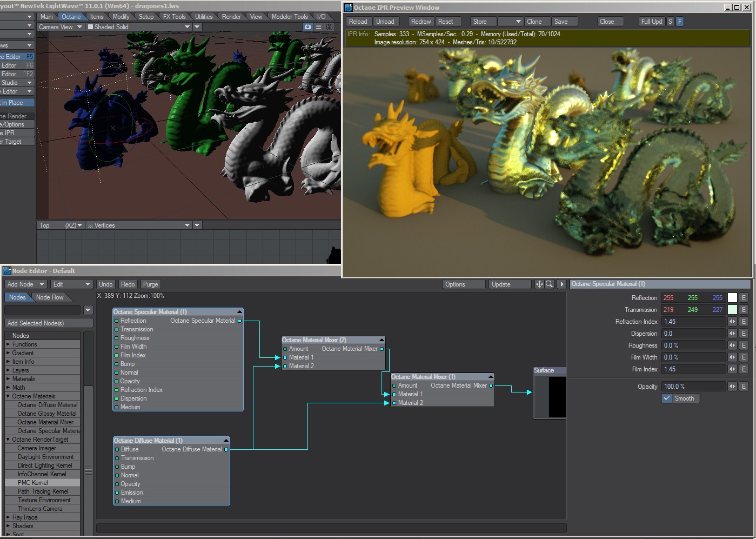
Task: Open the Octane menu tab
Action: [71, 17]
